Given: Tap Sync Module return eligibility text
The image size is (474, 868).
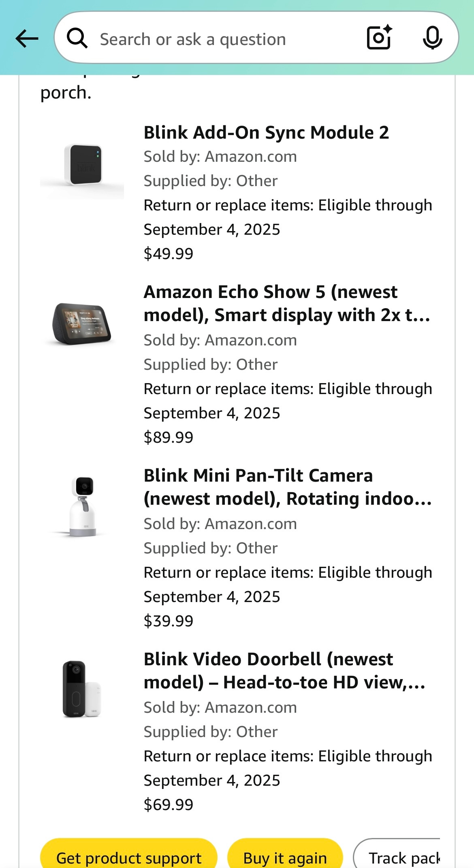Looking at the screenshot, I should 288,217.
